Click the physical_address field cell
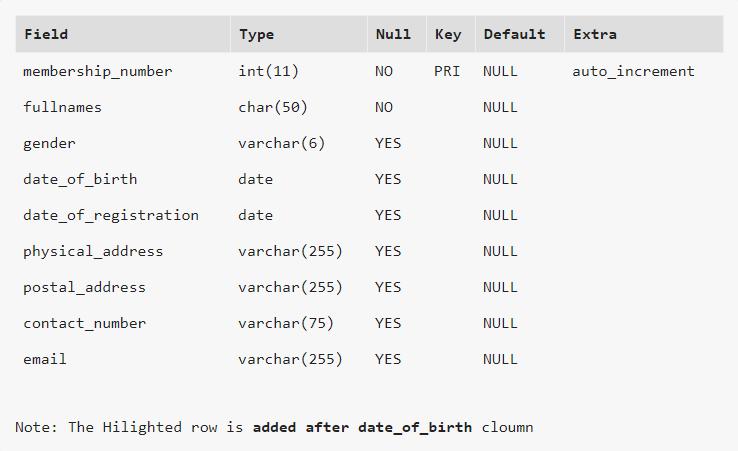The height and width of the screenshot is (451, 738). 93,251
